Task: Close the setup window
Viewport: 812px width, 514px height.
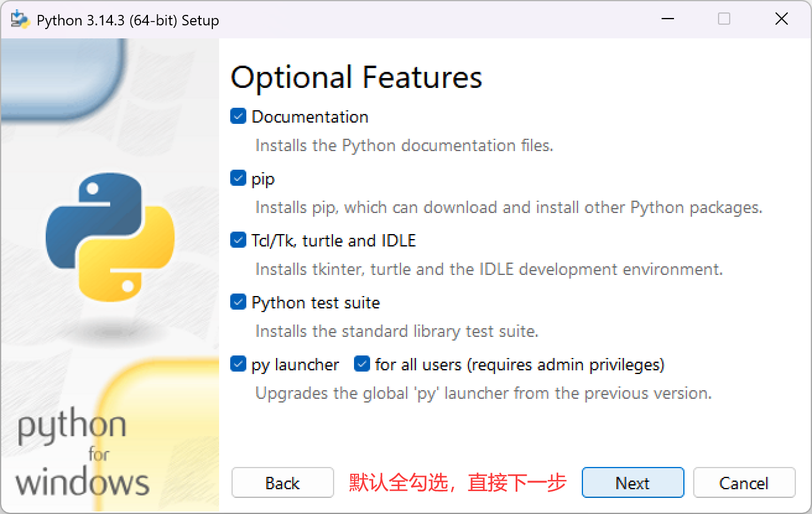Action: [782, 19]
